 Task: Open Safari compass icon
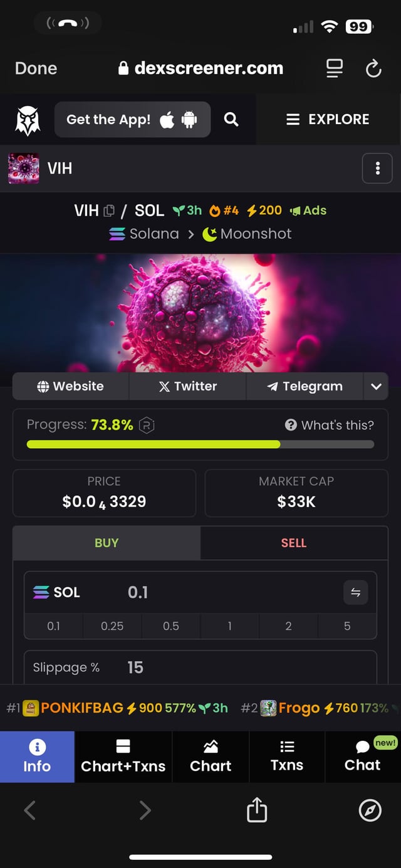[x=370, y=810]
